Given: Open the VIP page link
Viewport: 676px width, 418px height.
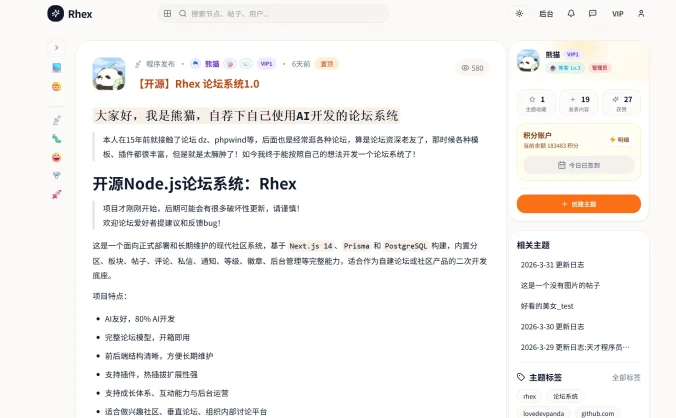Looking at the screenshot, I should 618,14.
